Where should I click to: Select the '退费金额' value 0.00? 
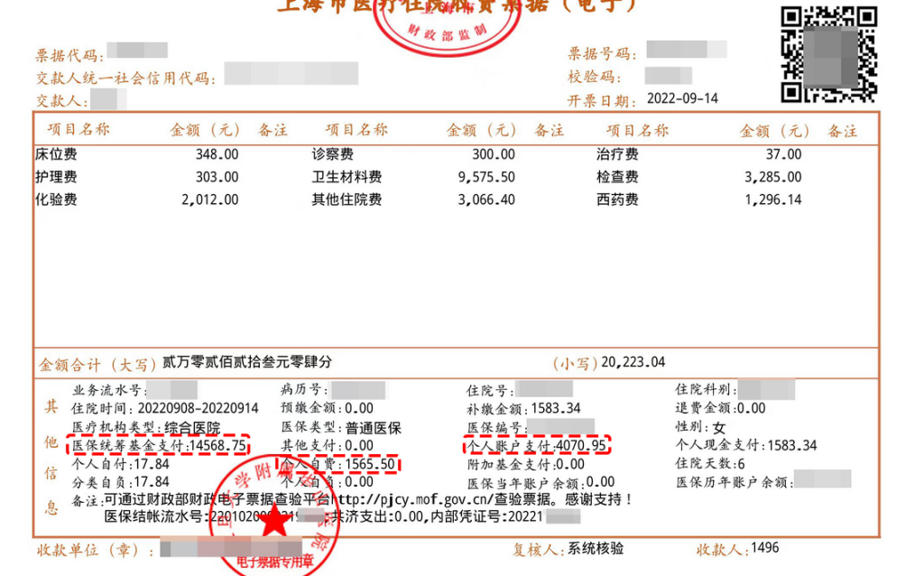751,409
